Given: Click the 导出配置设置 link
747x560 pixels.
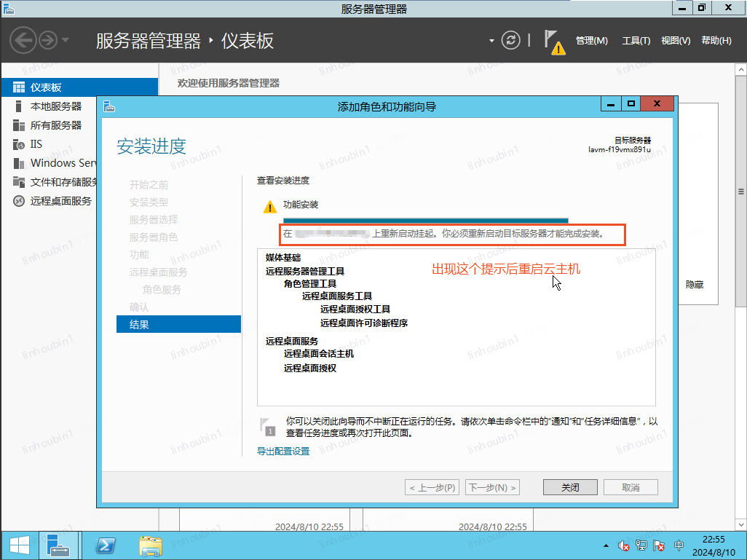Looking at the screenshot, I should coord(283,451).
